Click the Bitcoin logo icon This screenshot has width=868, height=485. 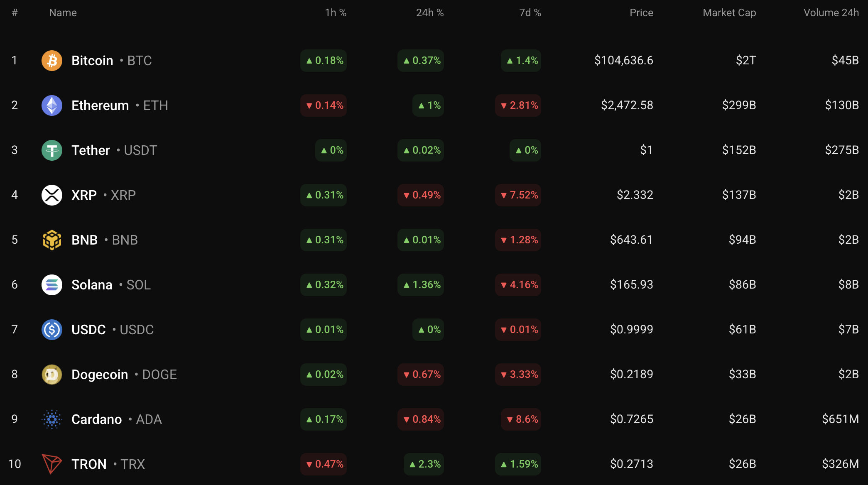(x=52, y=61)
